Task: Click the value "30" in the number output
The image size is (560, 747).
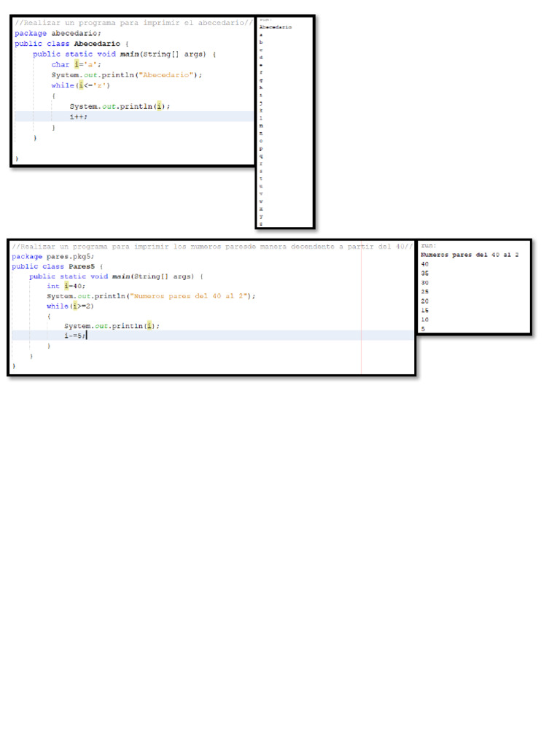Action: coord(425,283)
